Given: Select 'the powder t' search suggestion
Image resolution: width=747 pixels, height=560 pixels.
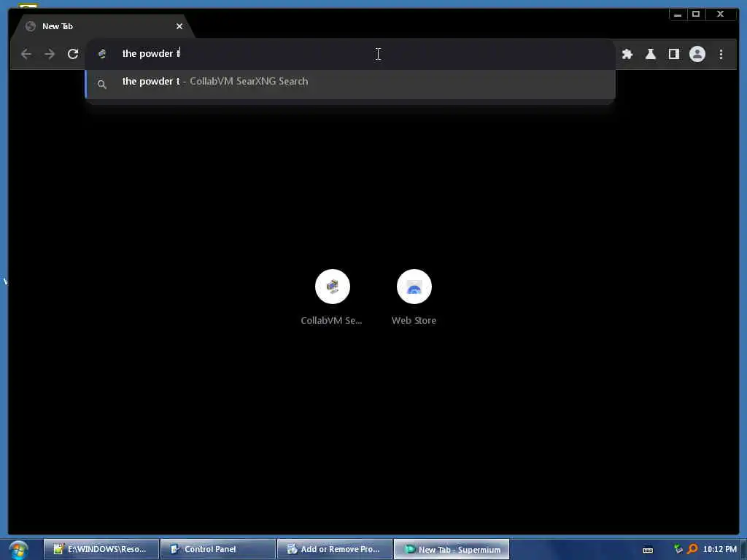Looking at the screenshot, I should coord(350,84).
